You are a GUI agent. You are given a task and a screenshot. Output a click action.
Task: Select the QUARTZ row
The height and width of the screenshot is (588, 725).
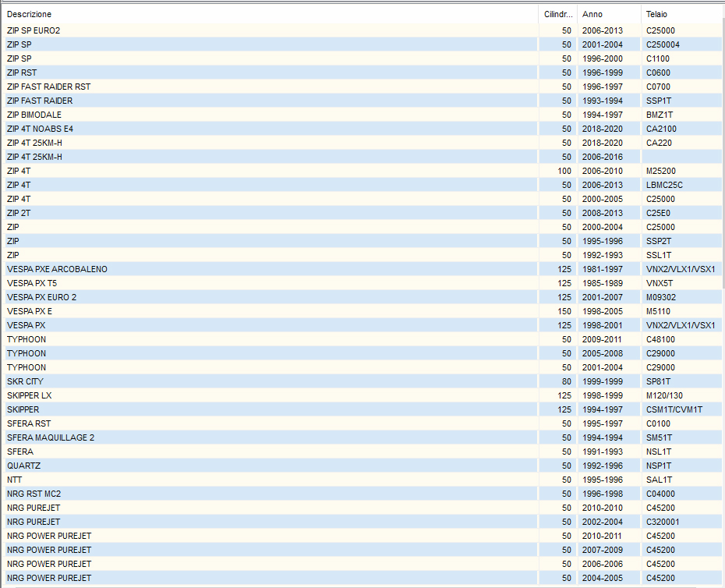362,466
